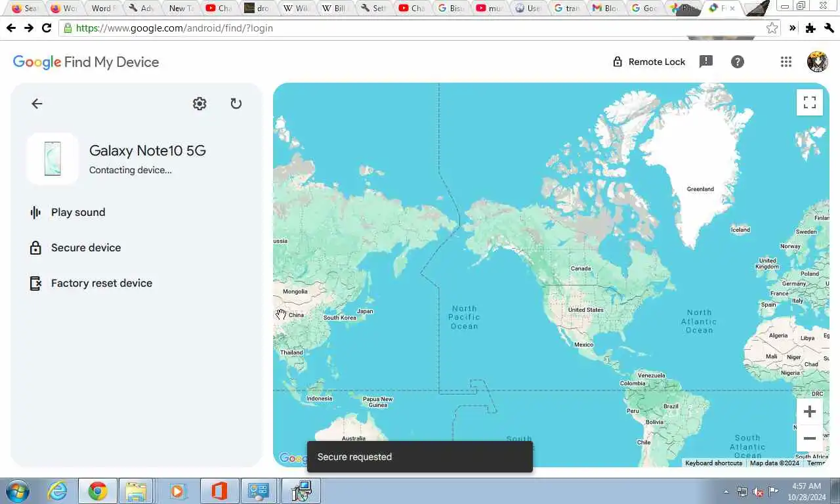
Task: Open device settings gear icon
Action: [199, 104]
